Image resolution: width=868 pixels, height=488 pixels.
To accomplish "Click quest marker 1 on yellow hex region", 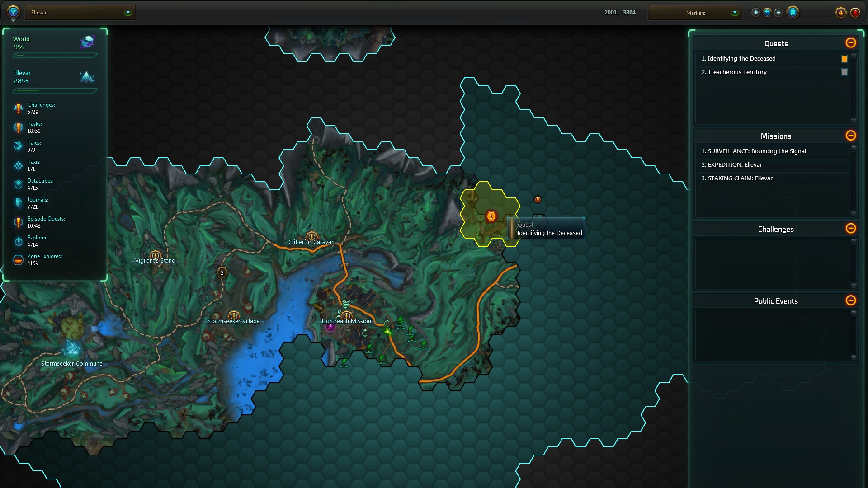I will [x=491, y=216].
